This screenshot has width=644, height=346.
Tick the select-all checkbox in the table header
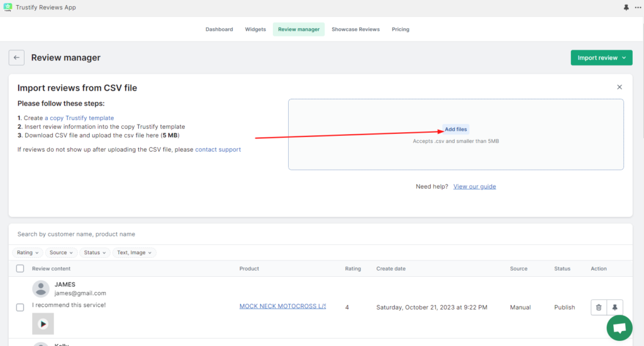point(20,269)
